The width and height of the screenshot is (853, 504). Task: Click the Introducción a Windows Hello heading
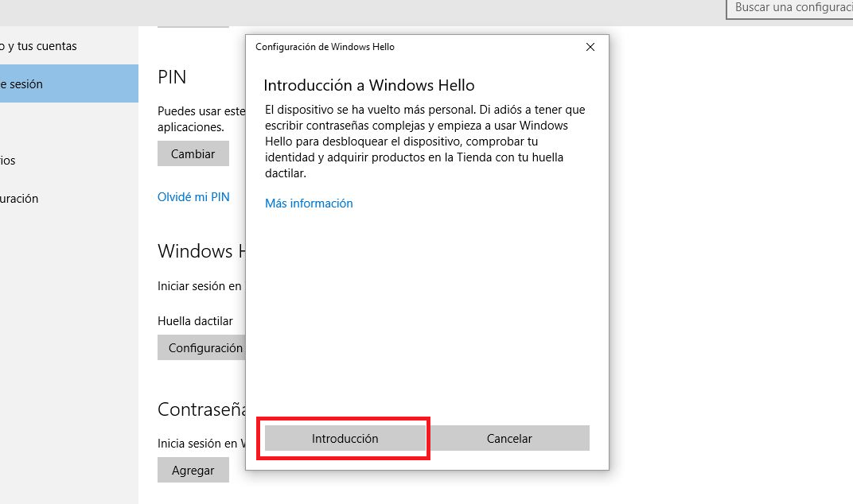click(x=369, y=85)
